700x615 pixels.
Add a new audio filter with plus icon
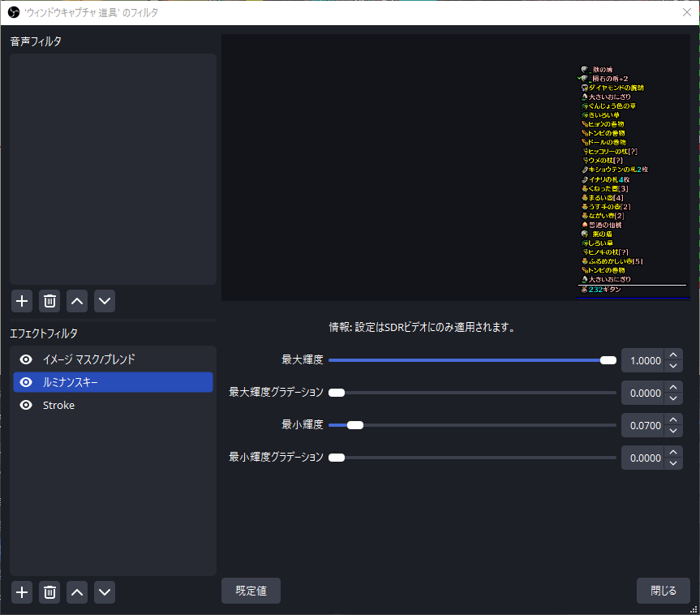point(22,301)
